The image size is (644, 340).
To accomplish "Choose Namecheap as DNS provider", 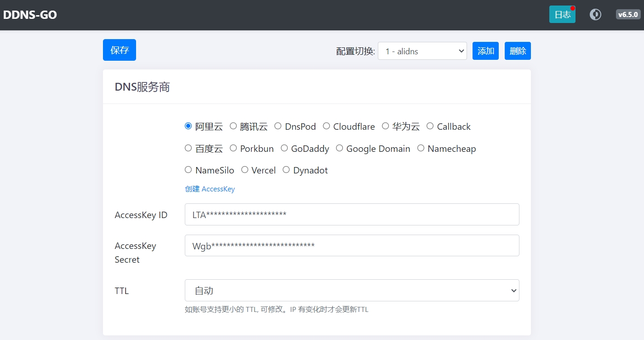I will click(421, 148).
